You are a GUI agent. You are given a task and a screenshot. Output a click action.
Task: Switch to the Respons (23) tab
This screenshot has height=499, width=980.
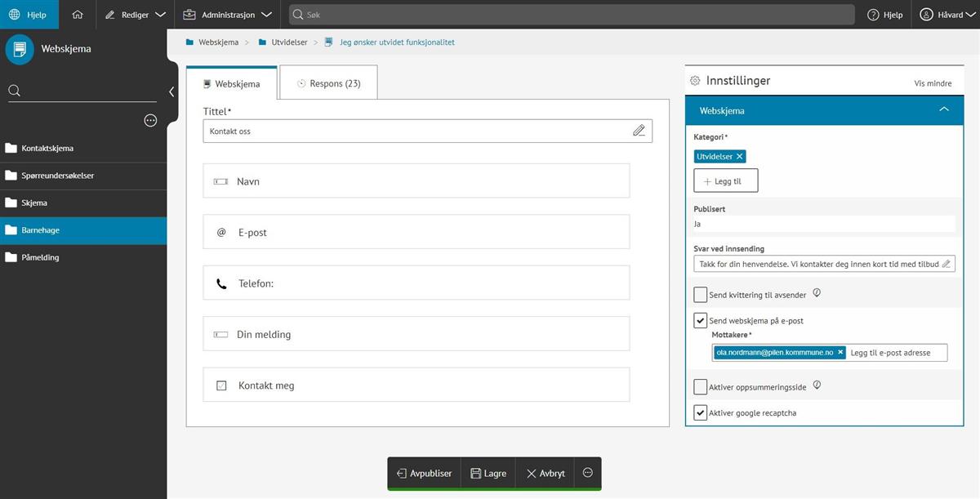[x=328, y=83]
